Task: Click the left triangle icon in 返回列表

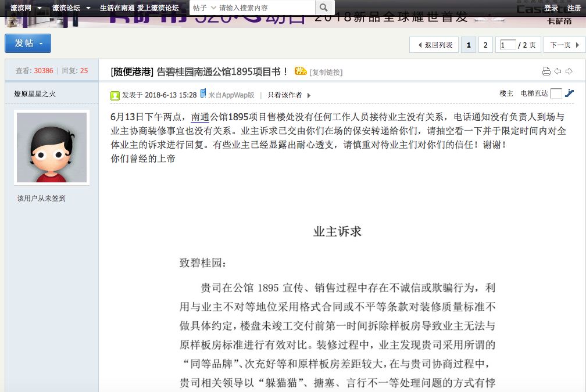Action: 420,45
